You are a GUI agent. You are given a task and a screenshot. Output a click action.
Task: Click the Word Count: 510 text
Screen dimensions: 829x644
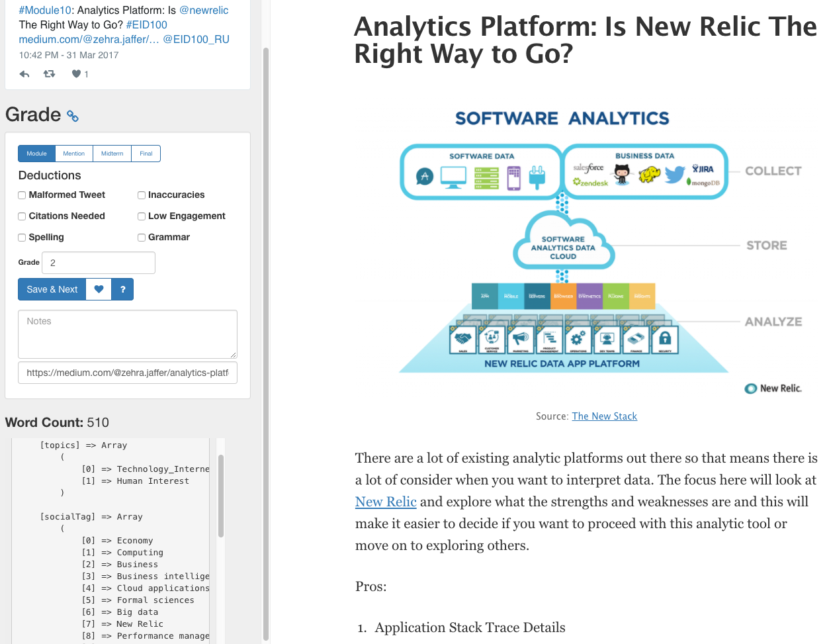pos(57,422)
